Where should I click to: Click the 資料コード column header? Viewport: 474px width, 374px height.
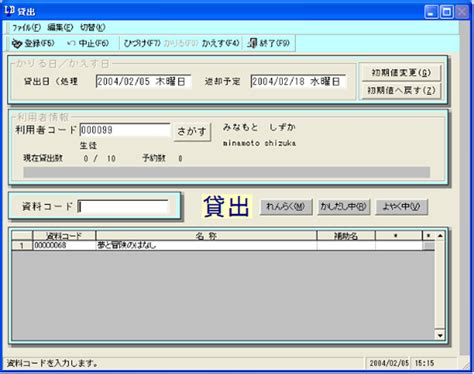[64, 236]
